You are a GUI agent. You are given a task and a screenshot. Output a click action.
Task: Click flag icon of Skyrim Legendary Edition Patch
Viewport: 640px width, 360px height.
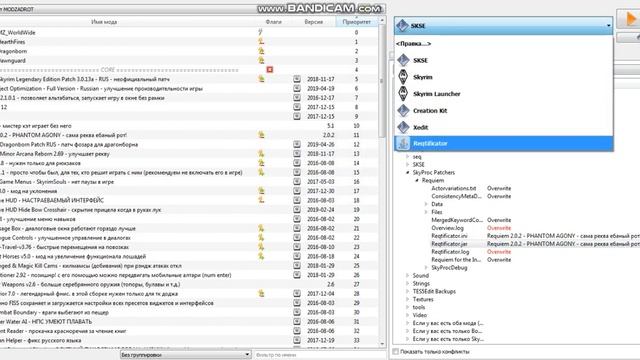tap(261, 79)
